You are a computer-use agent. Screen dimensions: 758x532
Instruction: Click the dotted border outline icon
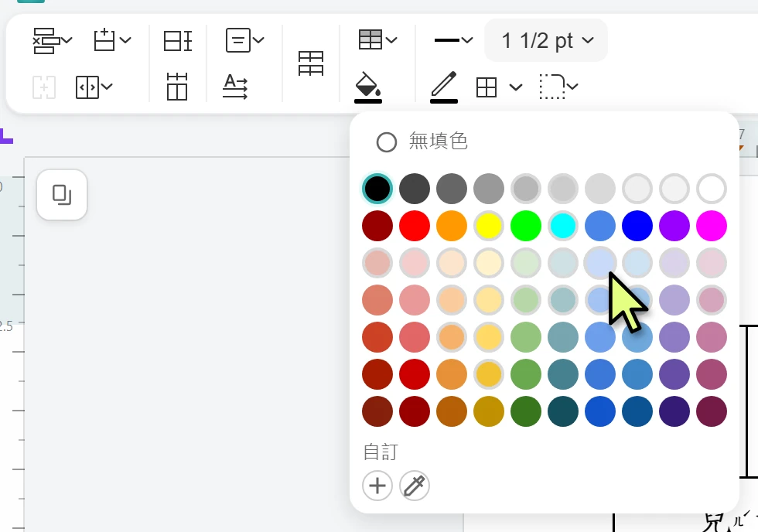click(x=552, y=87)
